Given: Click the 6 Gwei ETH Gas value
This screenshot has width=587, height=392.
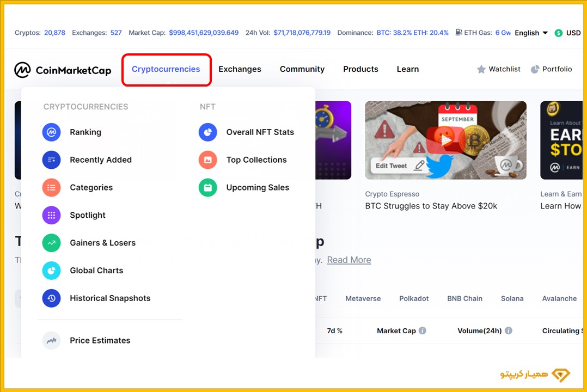Looking at the screenshot, I should tap(503, 33).
